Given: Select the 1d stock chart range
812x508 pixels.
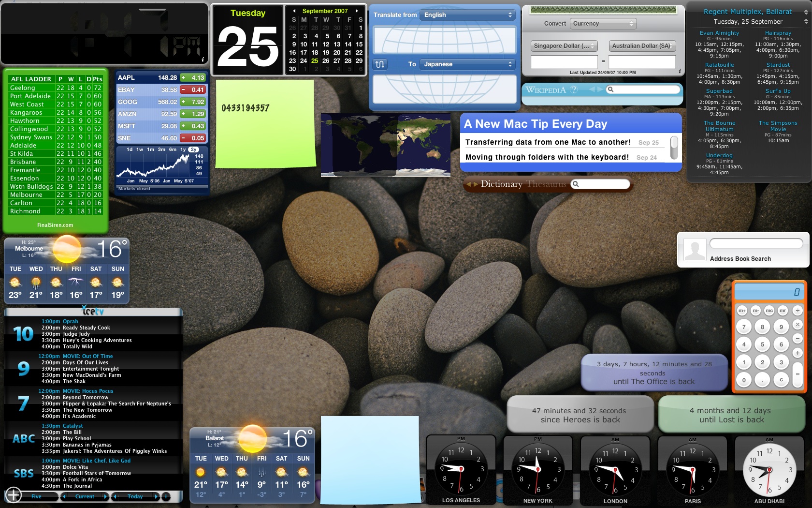Looking at the screenshot, I should coord(130,149).
